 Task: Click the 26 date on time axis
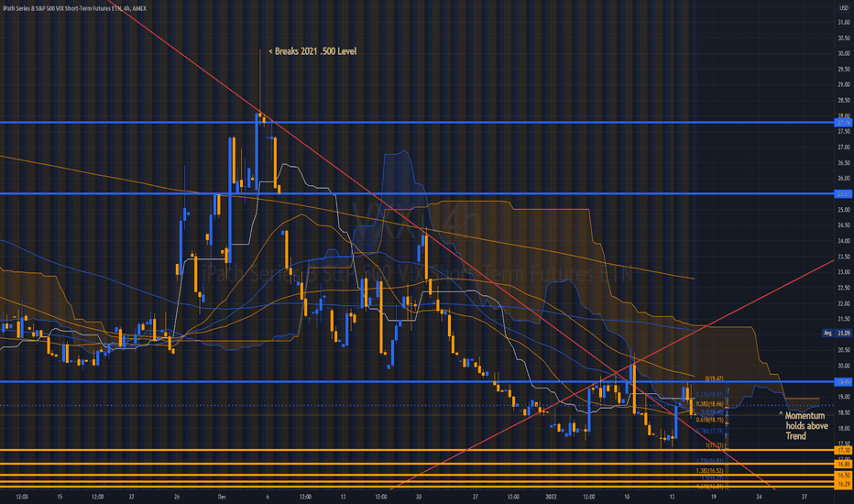(177, 497)
